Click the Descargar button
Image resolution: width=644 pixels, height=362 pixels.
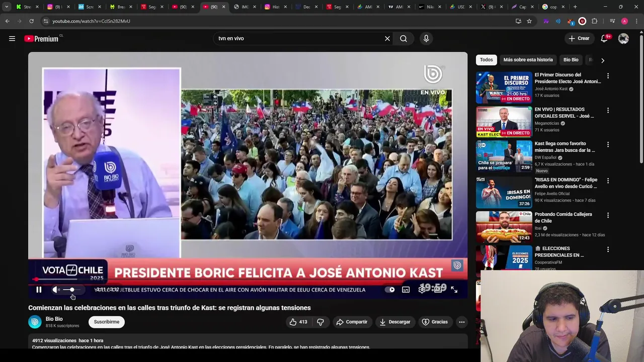394,322
